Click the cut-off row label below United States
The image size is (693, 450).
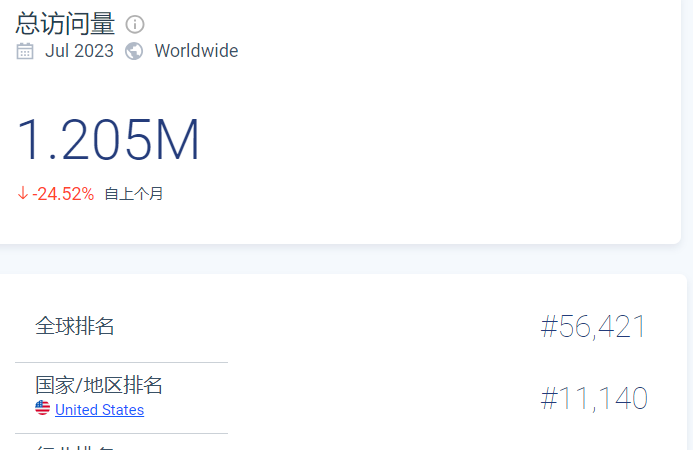75,447
